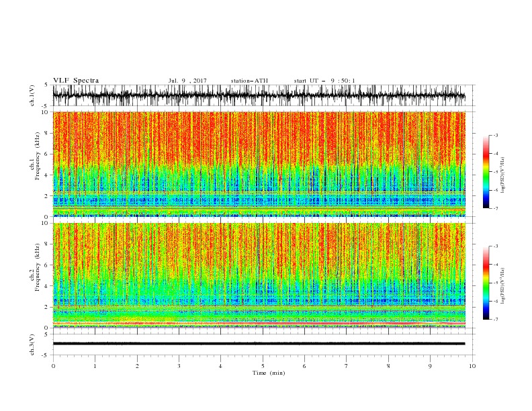Click the '6' kHz tick on ch.2 axis
Viewport: 532px width, 411px height.
[x=48, y=265]
